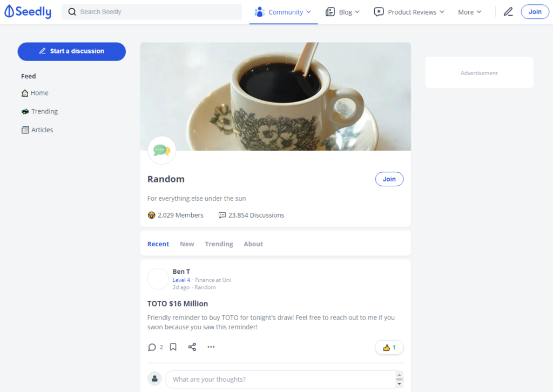The height and width of the screenshot is (392, 553).
Task: Select the New tab
Action: coord(187,244)
